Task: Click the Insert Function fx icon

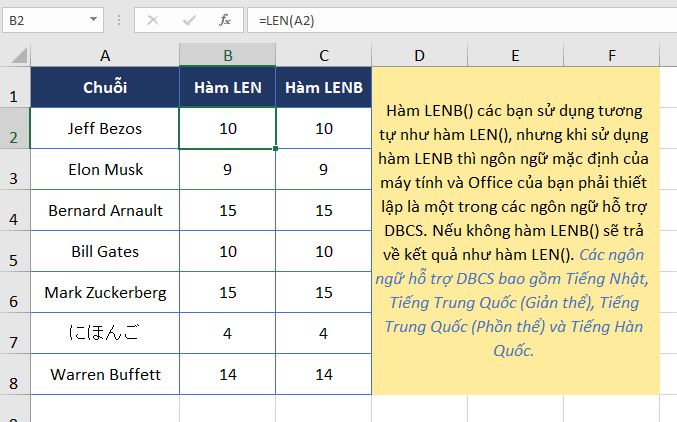Action: pyautogui.click(x=225, y=20)
